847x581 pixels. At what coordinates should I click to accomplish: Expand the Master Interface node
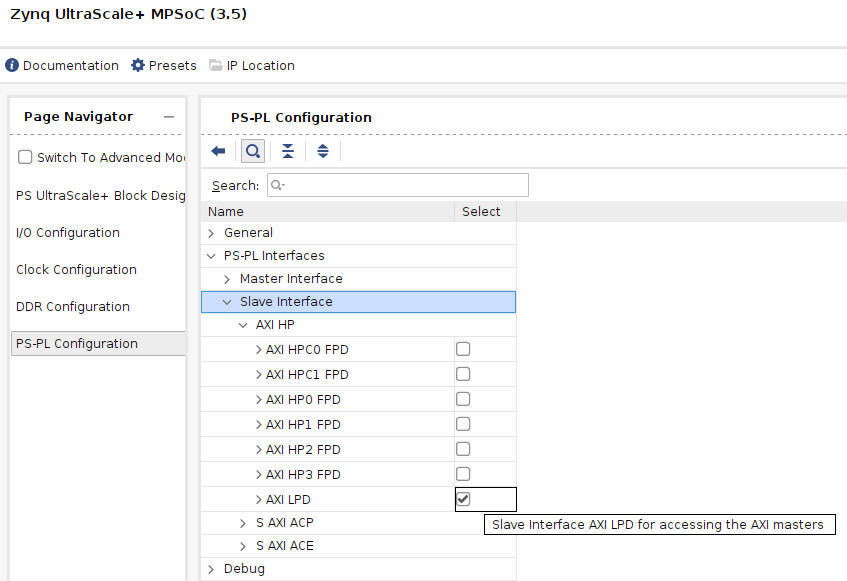pos(227,279)
